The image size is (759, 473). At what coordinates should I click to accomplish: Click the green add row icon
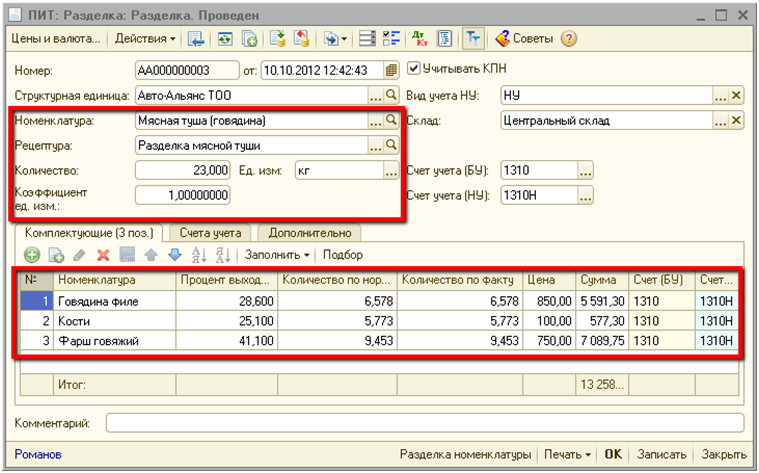31,256
